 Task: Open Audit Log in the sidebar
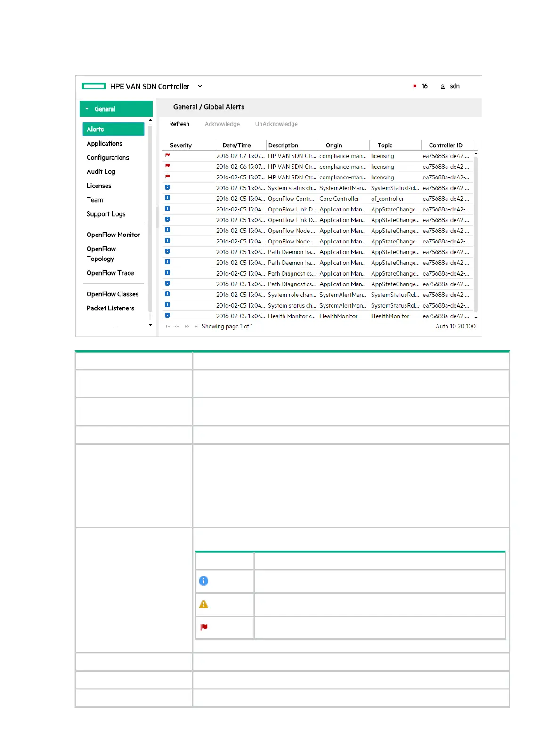point(101,171)
